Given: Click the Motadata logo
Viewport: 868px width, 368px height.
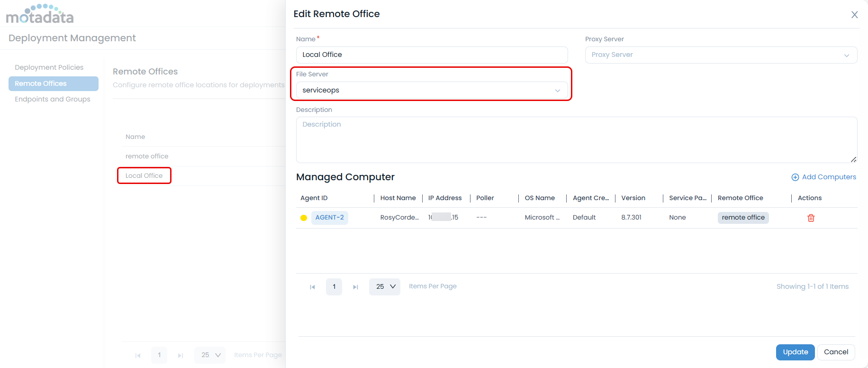Looking at the screenshot, I should [x=40, y=14].
